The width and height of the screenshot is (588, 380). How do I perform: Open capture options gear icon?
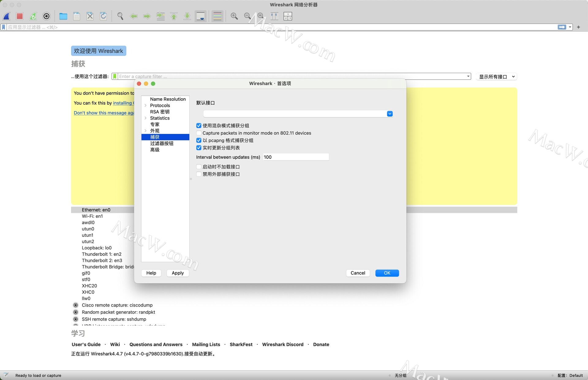point(47,16)
